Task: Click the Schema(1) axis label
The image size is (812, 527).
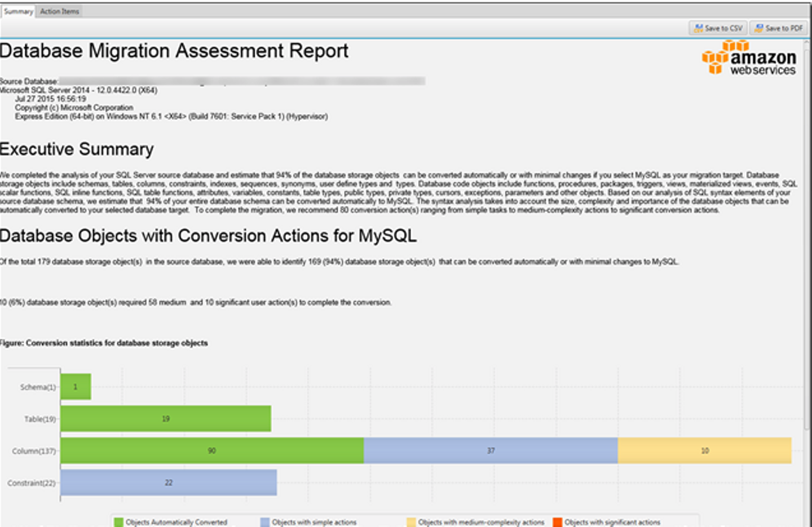Action: (x=38, y=387)
